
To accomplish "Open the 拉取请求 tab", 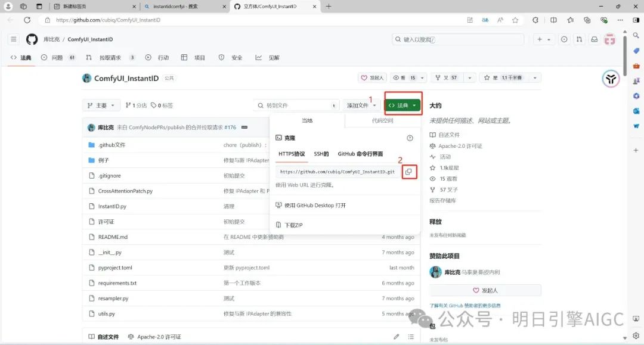I will pyautogui.click(x=110, y=57).
